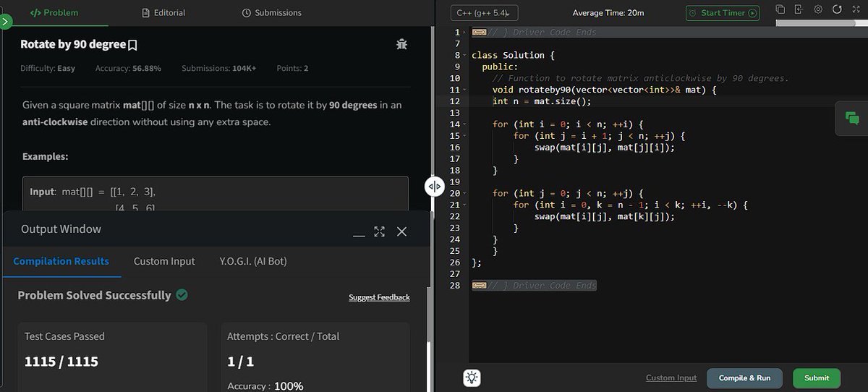Click the Suggest Feedback link
The height and width of the screenshot is (392, 868).
(379, 297)
